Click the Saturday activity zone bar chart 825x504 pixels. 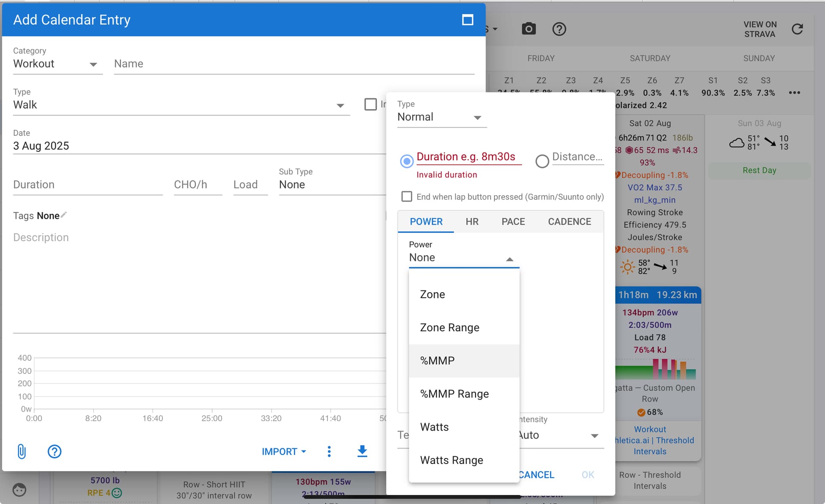pyautogui.click(x=655, y=369)
